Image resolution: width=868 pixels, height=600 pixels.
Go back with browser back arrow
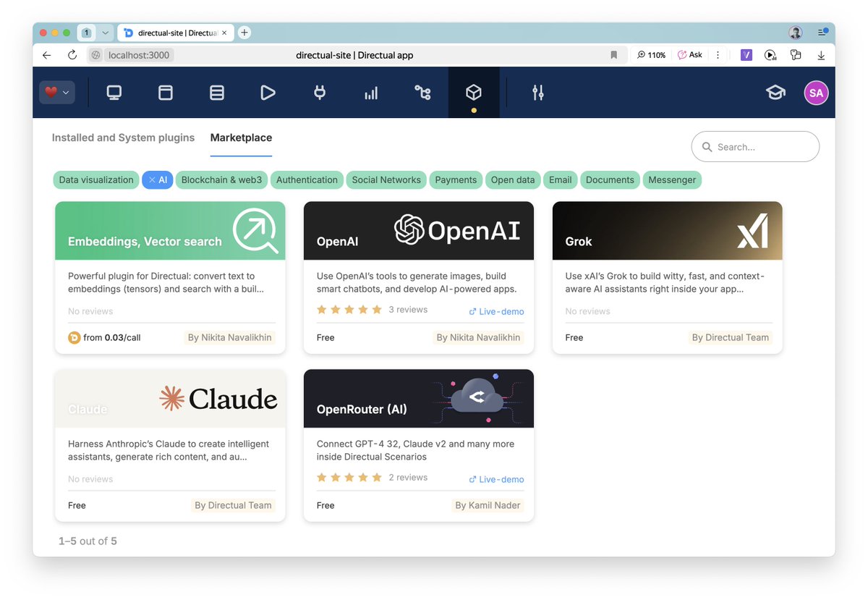47,55
